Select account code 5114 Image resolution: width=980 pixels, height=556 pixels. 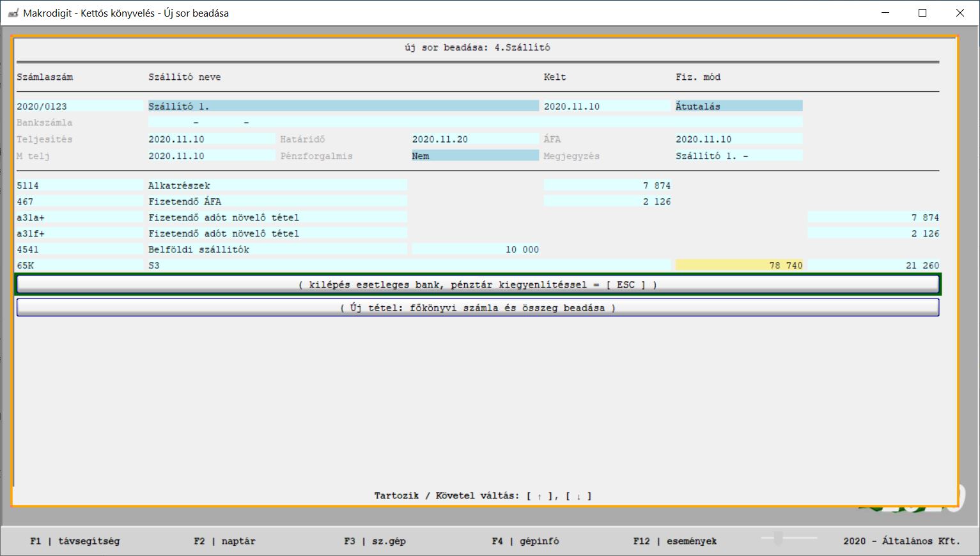click(81, 185)
